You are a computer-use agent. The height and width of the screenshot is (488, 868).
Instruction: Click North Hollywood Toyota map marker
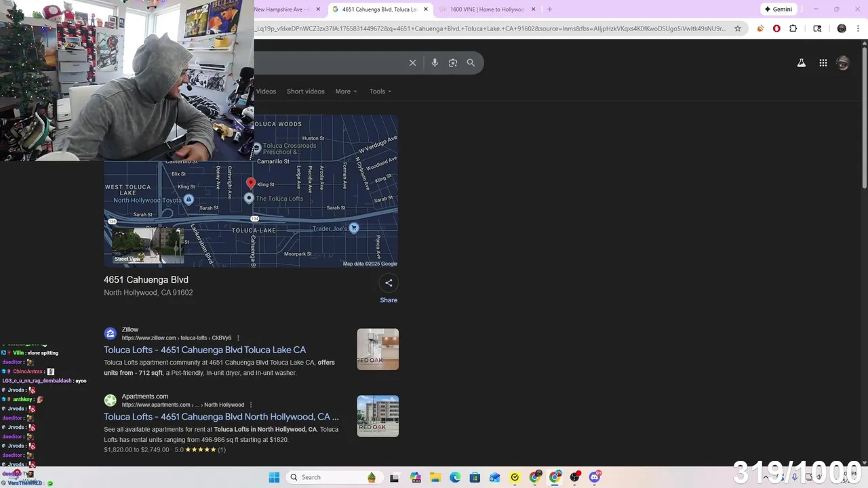coord(189,199)
